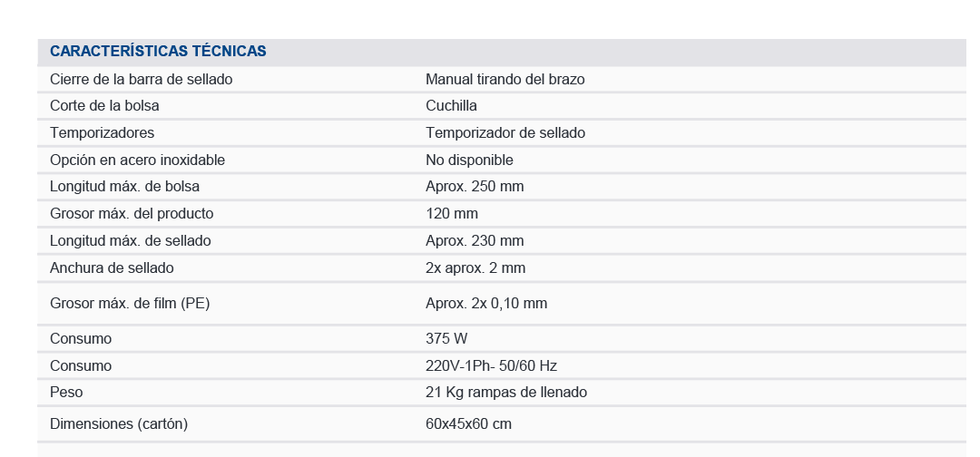Image resolution: width=980 pixels, height=457 pixels.
Task: Select the 'Grosor máx. del producto' label
Action: (x=132, y=214)
